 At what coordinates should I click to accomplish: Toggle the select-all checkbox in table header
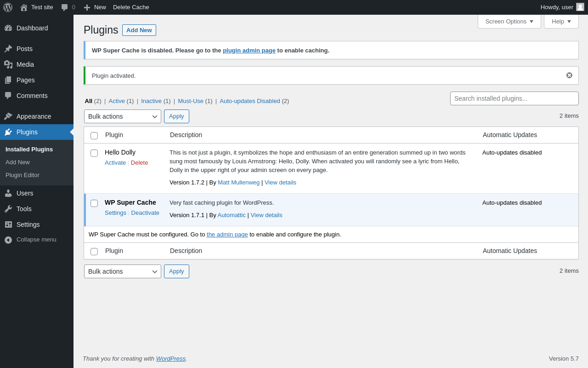[94, 136]
